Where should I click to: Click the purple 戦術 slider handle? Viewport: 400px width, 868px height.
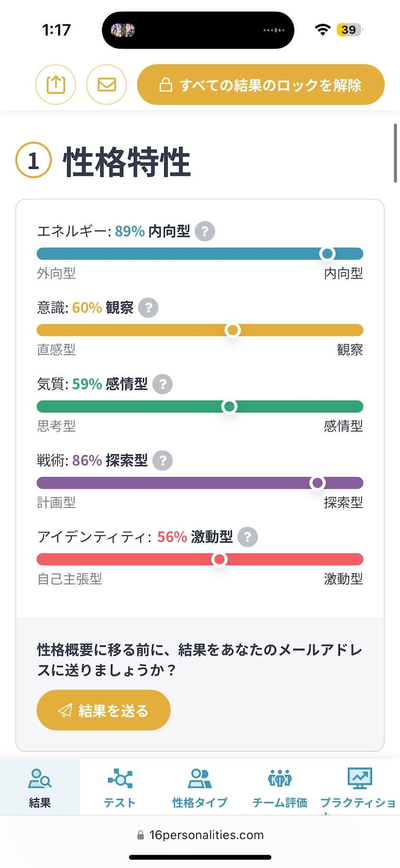[317, 483]
